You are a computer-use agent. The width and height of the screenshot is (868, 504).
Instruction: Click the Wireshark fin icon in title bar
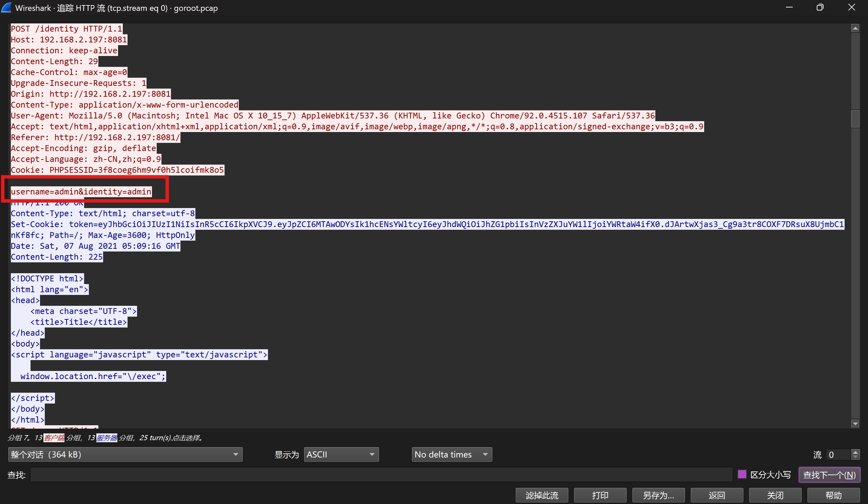[6, 7]
